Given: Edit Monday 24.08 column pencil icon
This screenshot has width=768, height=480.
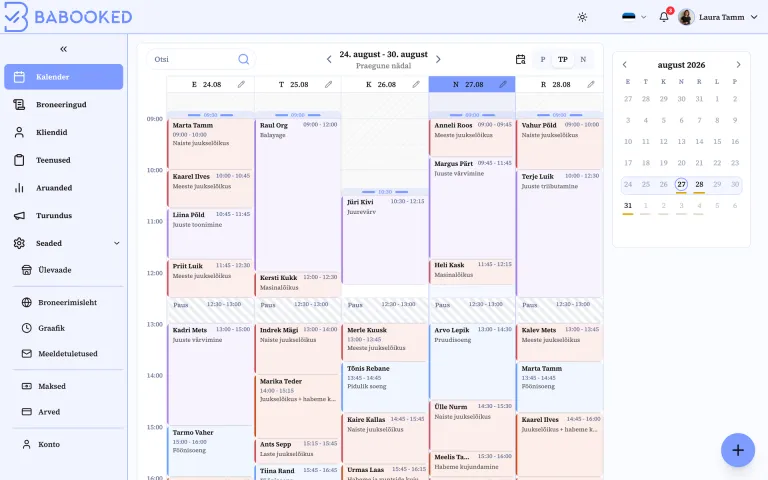Looking at the screenshot, I should pos(241,84).
